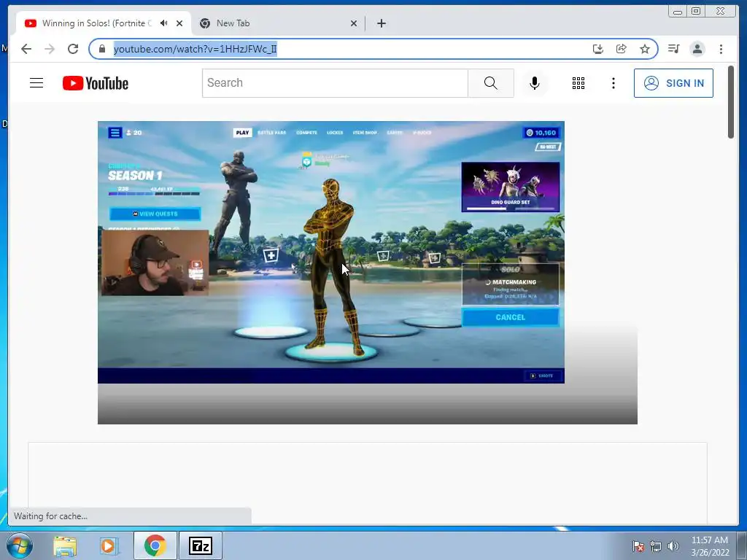This screenshot has width=747, height=560.
Task: Click the taskbar clock showing 11:57 AM
Action: coord(710,546)
